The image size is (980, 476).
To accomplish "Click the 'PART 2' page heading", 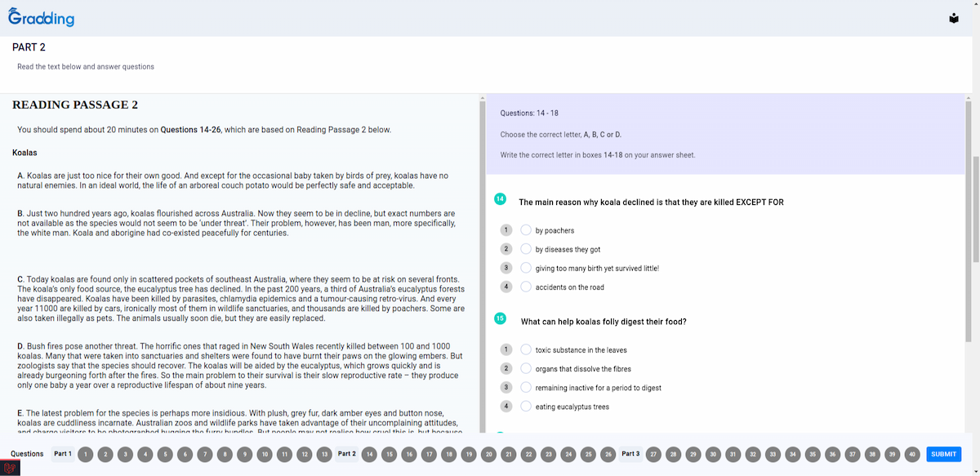I will pos(29,47).
